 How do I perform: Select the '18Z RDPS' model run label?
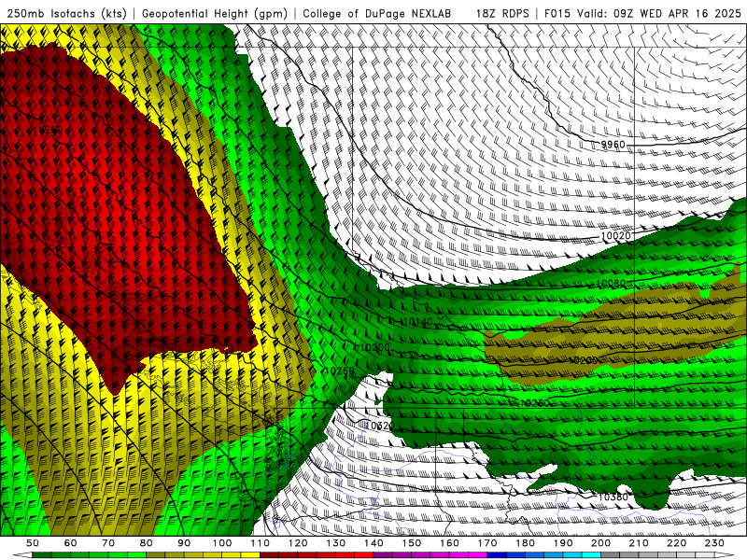(502, 14)
